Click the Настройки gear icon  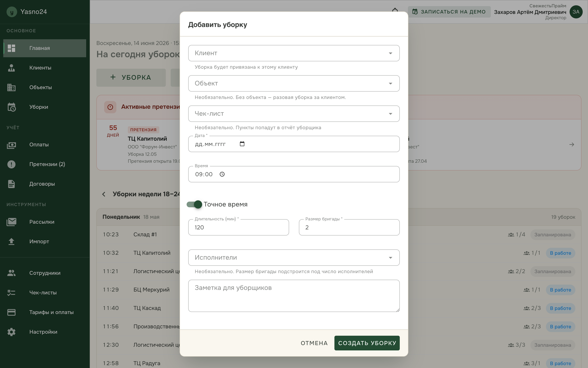11,332
